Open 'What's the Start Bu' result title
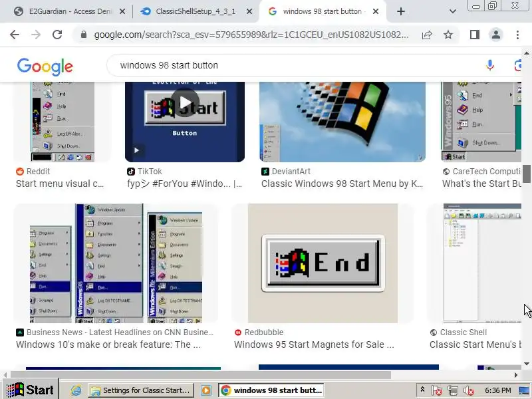Viewport: 532px width, 399px height. pyautogui.click(x=481, y=184)
